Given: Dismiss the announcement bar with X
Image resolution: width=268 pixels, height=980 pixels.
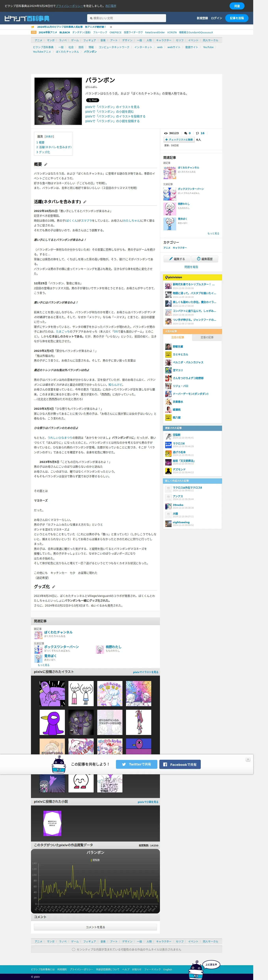Looking at the screenshot, I should [111, 27].
